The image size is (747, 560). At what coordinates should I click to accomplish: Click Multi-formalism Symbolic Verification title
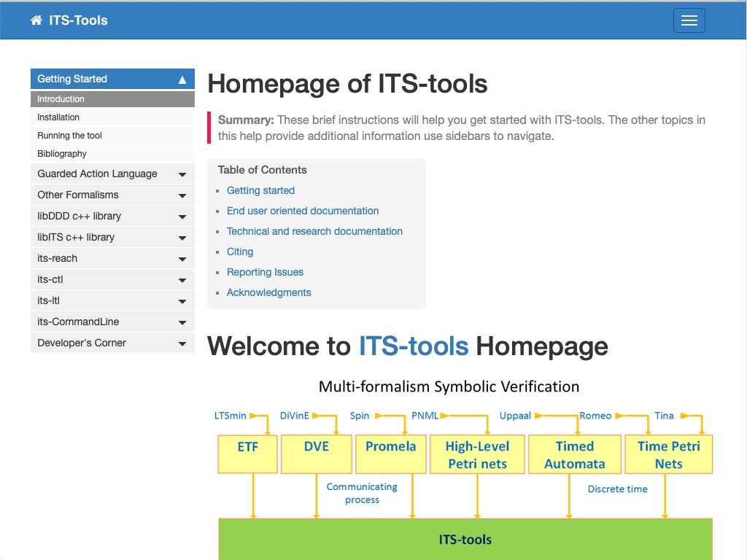(x=449, y=386)
